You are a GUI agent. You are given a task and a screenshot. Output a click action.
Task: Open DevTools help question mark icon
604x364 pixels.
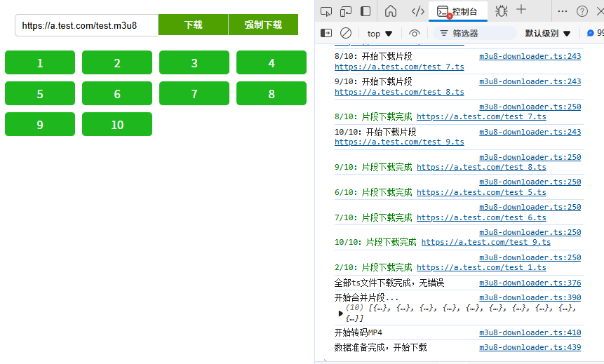(x=582, y=11)
